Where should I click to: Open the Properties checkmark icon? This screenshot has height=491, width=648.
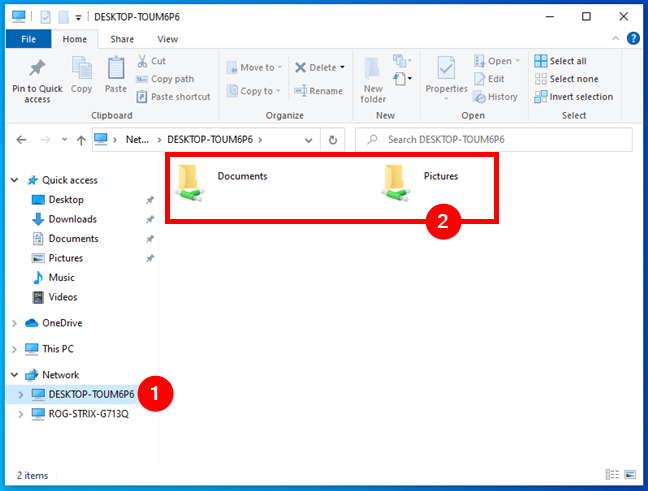(446, 68)
